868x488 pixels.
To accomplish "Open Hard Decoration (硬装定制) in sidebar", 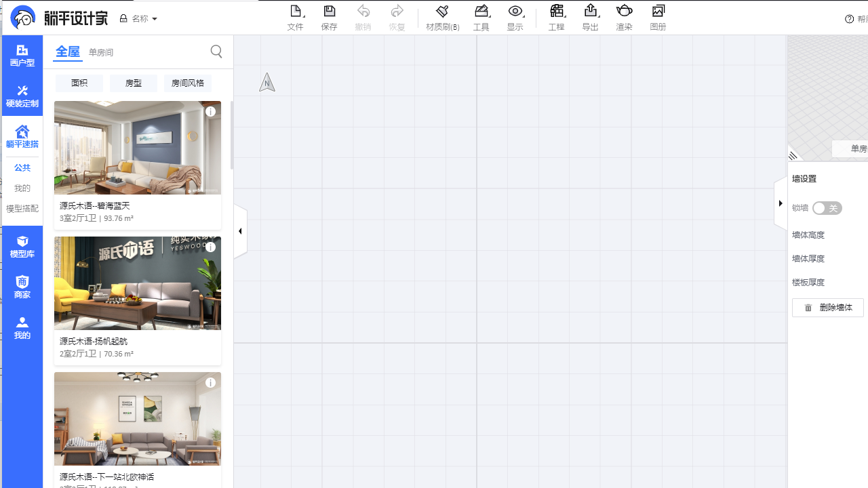I will point(22,96).
